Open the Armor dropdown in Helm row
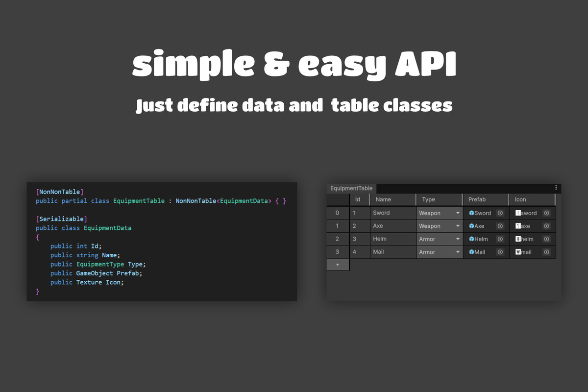588x392 pixels. [x=440, y=239]
